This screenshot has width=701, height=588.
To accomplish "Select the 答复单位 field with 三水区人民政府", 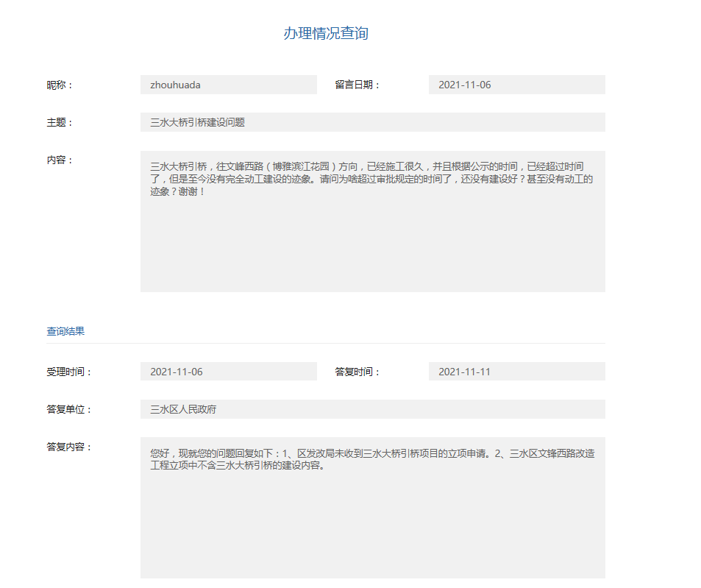I will point(372,409).
